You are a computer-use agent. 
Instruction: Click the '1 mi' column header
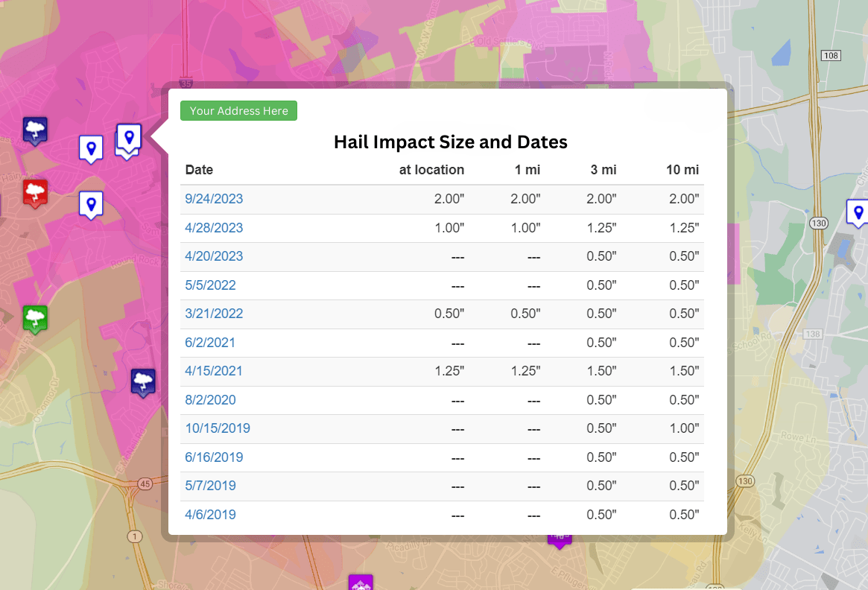[x=528, y=170]
